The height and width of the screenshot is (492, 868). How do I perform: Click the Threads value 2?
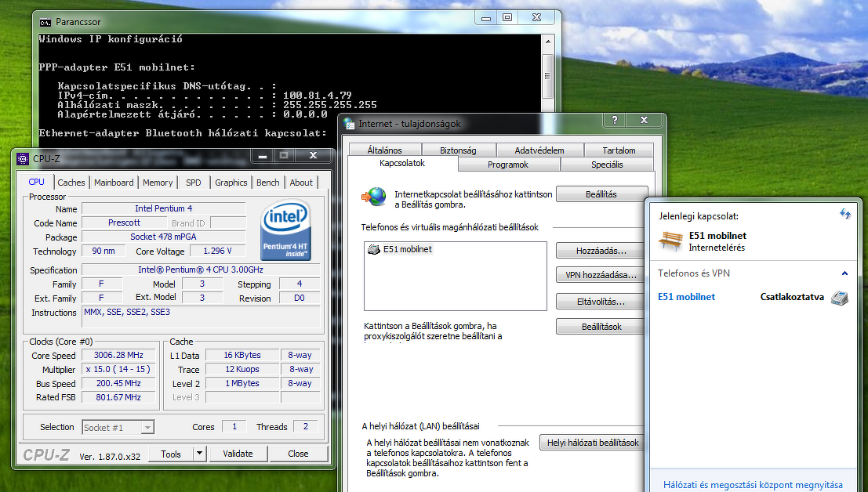point(306,426)
